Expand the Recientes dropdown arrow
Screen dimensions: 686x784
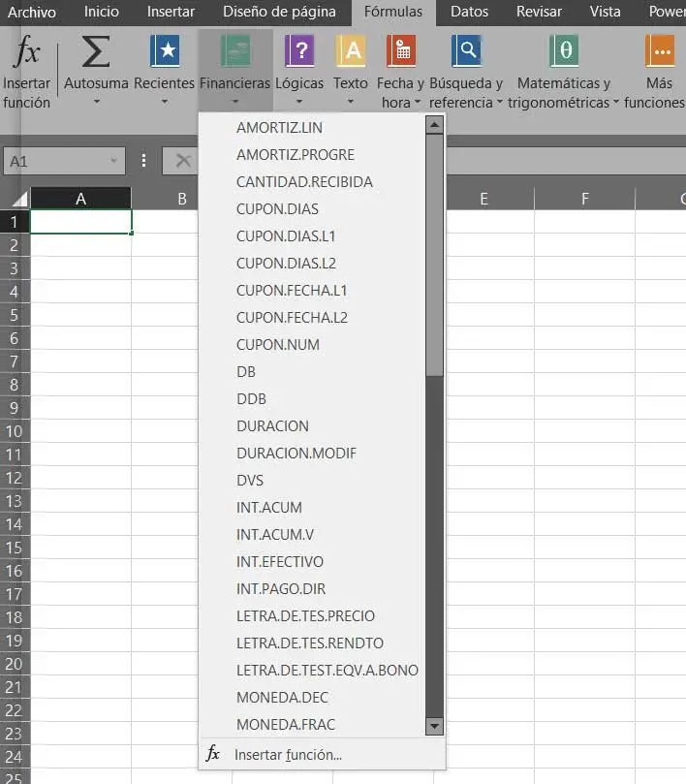(x=165, y=102)
